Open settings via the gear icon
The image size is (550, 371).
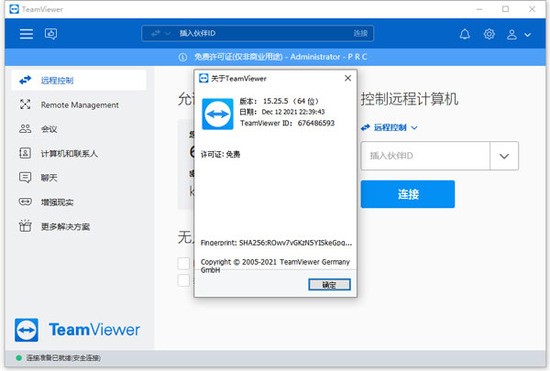(489, 34)
